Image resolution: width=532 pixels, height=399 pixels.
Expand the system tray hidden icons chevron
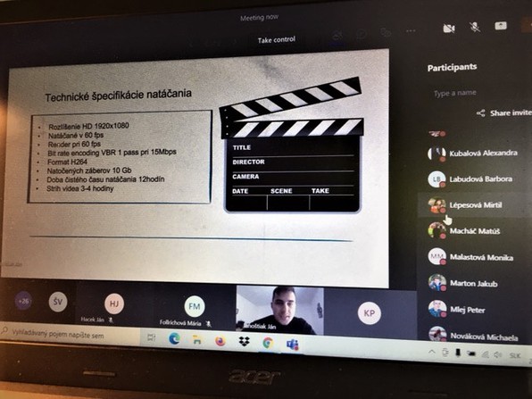[432, 352]
